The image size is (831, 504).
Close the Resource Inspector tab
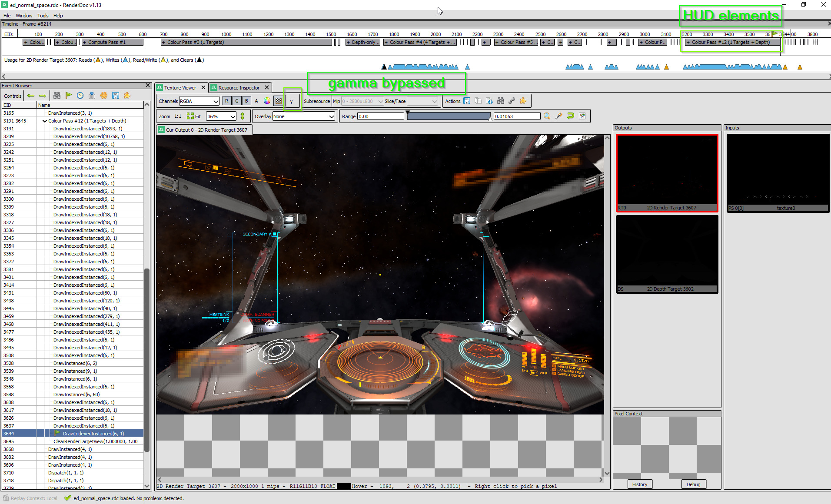click(267, 87)
